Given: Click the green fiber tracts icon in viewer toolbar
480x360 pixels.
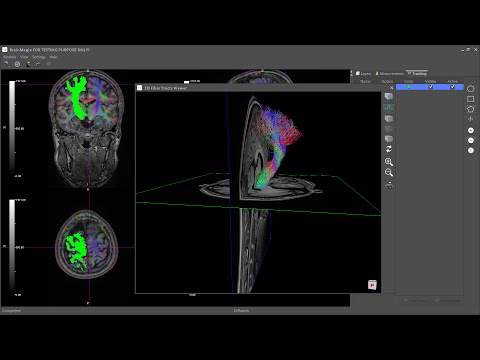Looking at the screenshot, I should [389, 108].
